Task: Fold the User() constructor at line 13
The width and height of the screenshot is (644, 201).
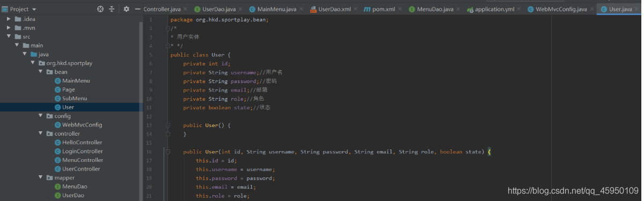Action: click(168, 125)
